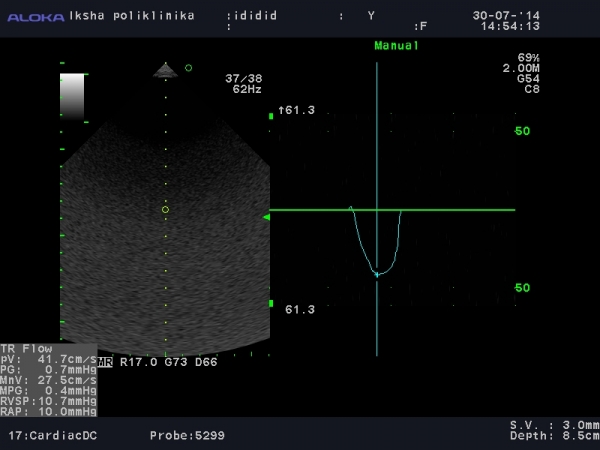This screenshot has height=450, width=600.
Task: Click the vertical Doppler time cursor line
Action: click(x=377, y=150)
